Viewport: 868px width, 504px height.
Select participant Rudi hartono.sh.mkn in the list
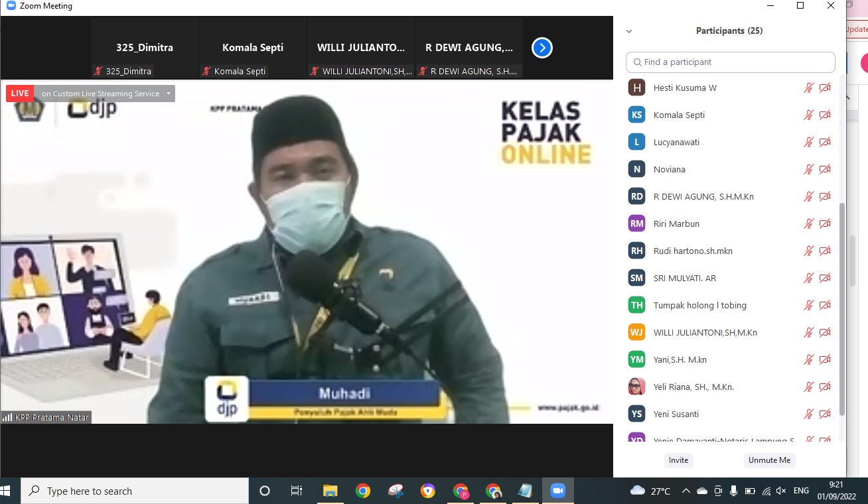click(693, 251)
